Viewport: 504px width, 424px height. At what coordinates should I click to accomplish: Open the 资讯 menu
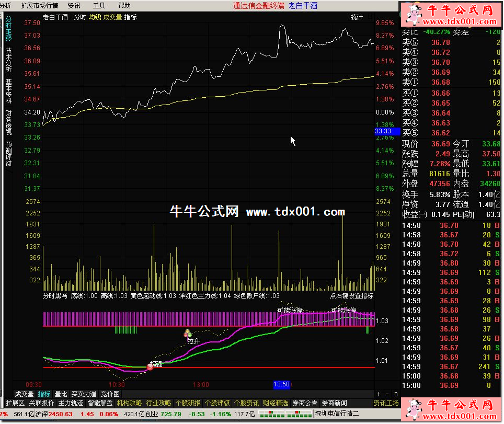point(74,5)
